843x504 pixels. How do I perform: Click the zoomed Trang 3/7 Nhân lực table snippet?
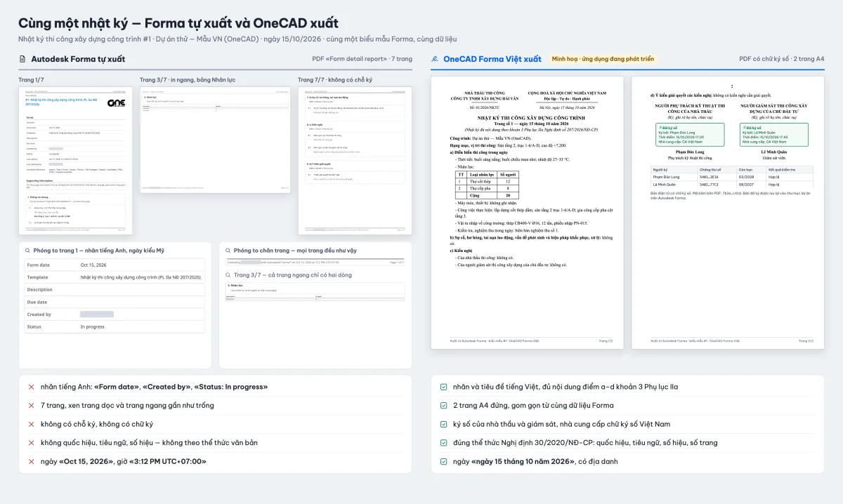pos(315,293)
